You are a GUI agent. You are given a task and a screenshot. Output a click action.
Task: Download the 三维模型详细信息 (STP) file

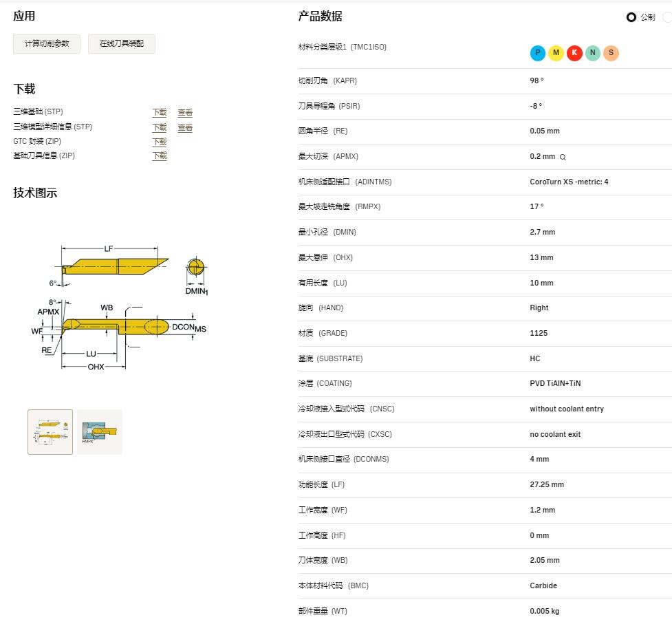point(159,128)
